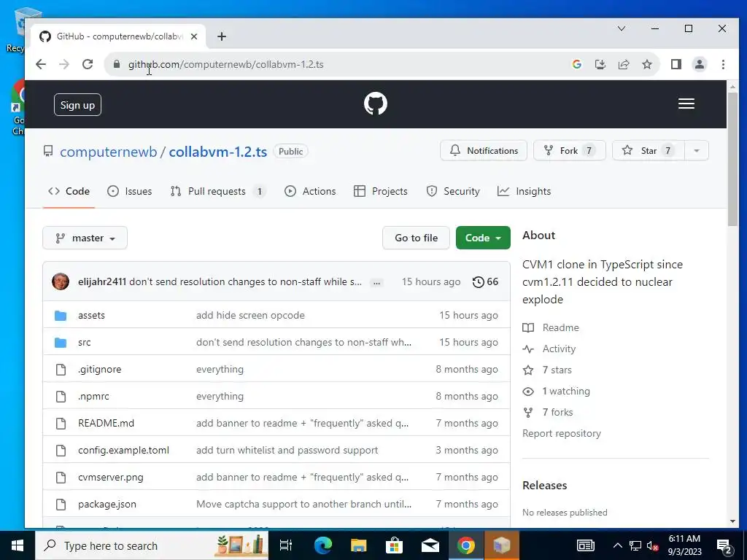The width and height of the screenshot is (747, 560).
Task: Open the dropdown arrow beside Star
Action: click(x=696, y=150)
